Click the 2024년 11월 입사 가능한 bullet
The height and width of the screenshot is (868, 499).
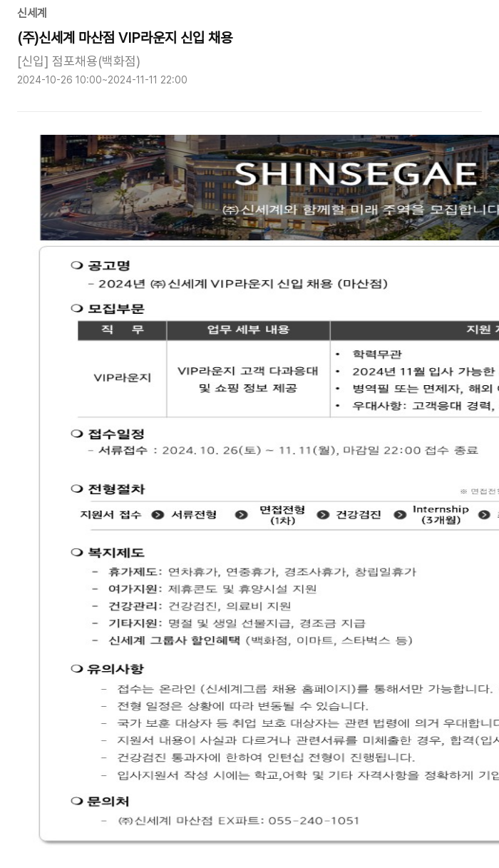coord(425,371)
